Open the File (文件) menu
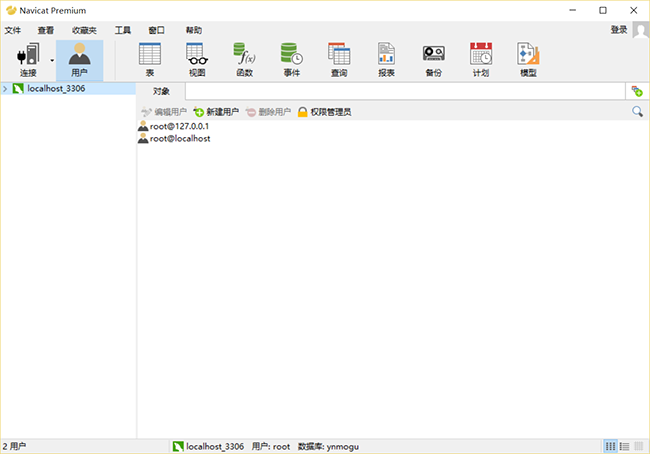Image resolution: width=650 pixels, height=454 pixels. pos(13,30)
